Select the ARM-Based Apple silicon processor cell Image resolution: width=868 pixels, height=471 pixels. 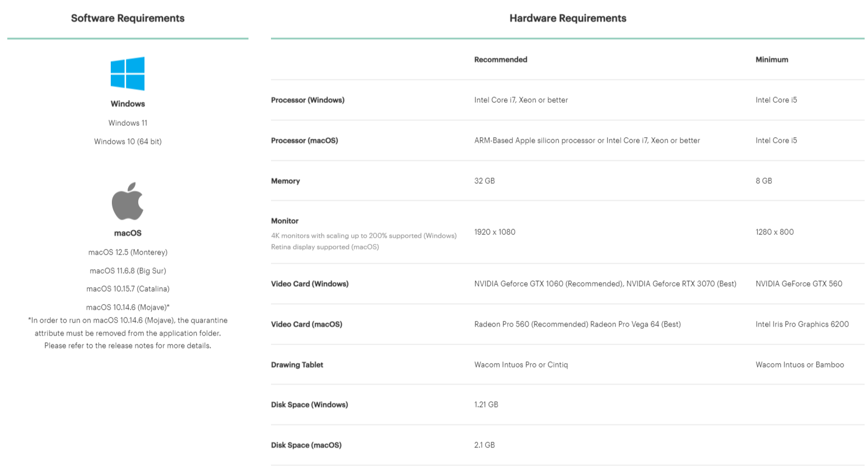coord(587,141)
